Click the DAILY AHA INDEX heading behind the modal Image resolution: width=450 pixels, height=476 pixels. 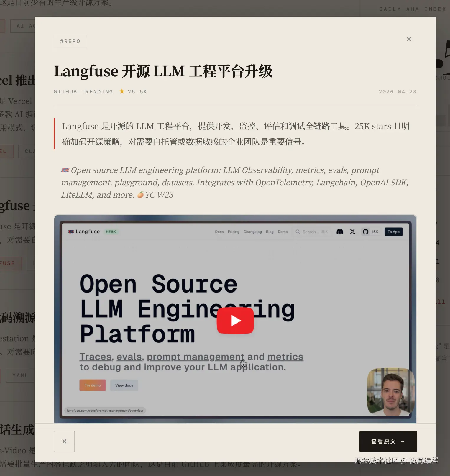pos(412,9)
